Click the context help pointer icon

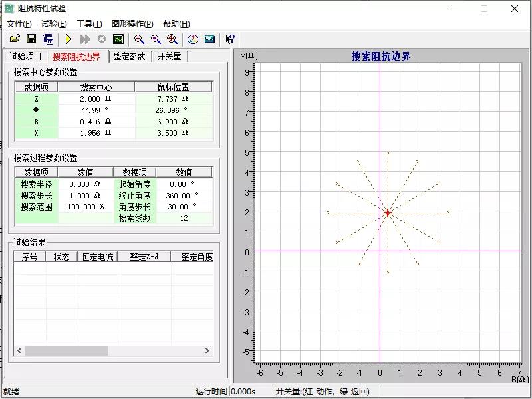[x=230, y=39]
